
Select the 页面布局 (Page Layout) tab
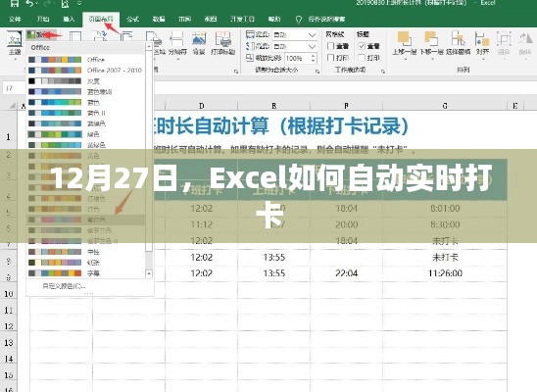[100, 19]
